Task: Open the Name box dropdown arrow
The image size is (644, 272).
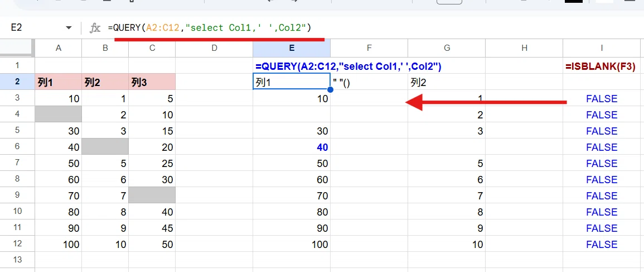Action: click(x=69, y=28)
